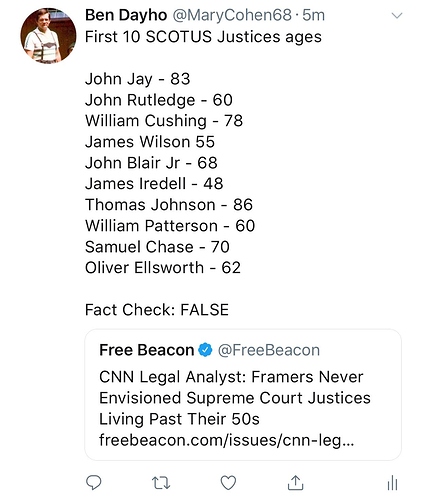Click the 'Fact Check: FALSE' tweet text
Image resolution: width=422 pixels, height=500 pixels.
point(157,310)
